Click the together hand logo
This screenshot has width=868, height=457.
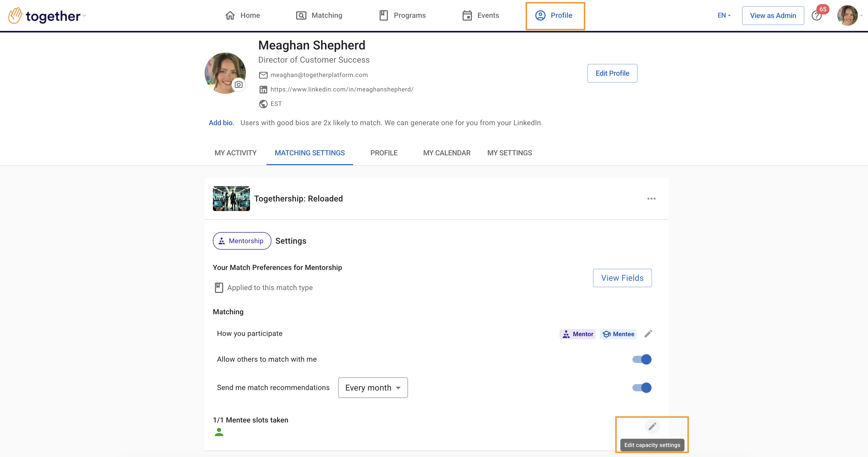tap(15, 15)
